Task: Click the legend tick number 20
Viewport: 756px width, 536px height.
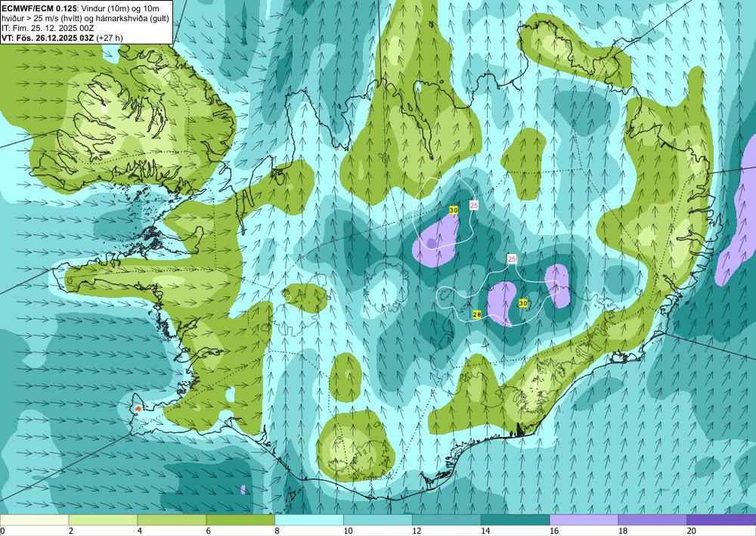Action: [x=692, y=531]
